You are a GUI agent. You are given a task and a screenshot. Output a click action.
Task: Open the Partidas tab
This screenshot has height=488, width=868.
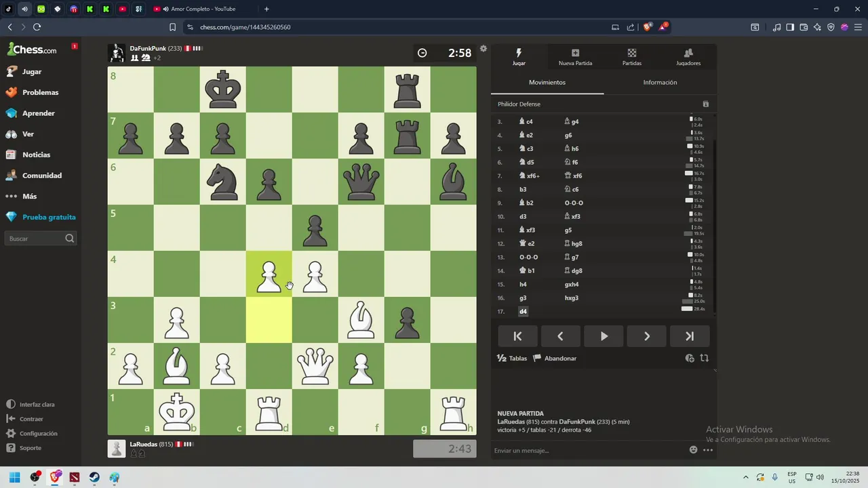click(631, 56)
